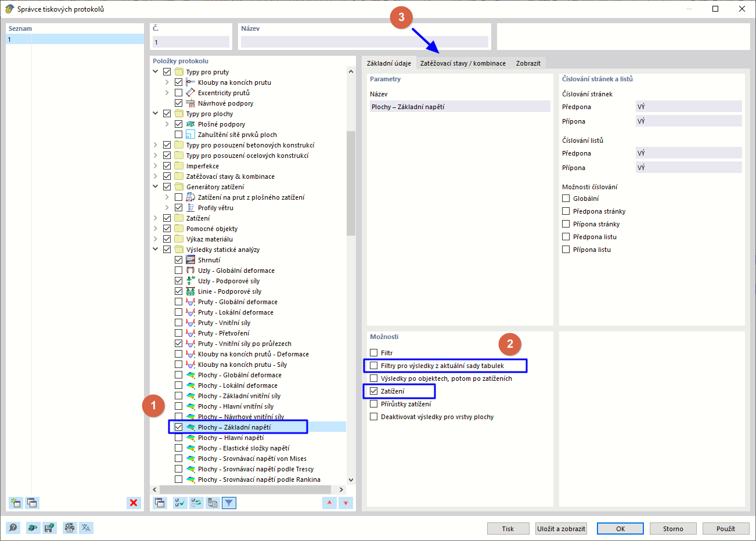
Task: Switch to the Základní údaje tab
Action: (x=389, y=63)
